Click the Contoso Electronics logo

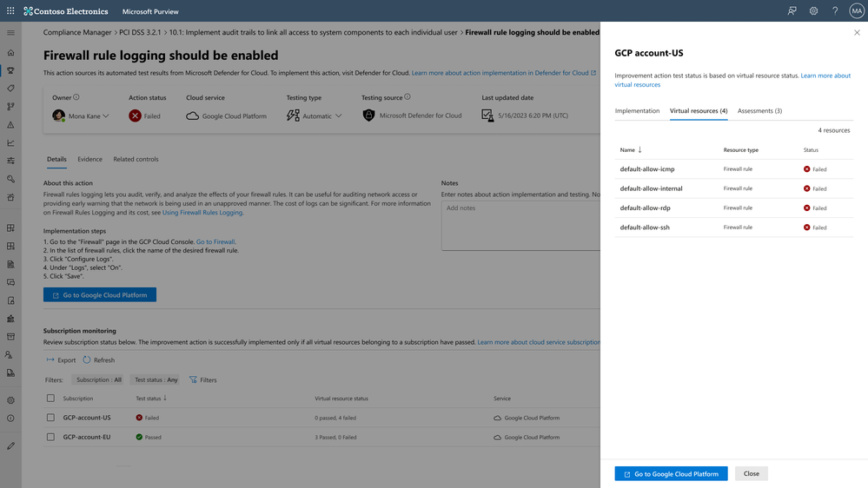coord(66,11)
